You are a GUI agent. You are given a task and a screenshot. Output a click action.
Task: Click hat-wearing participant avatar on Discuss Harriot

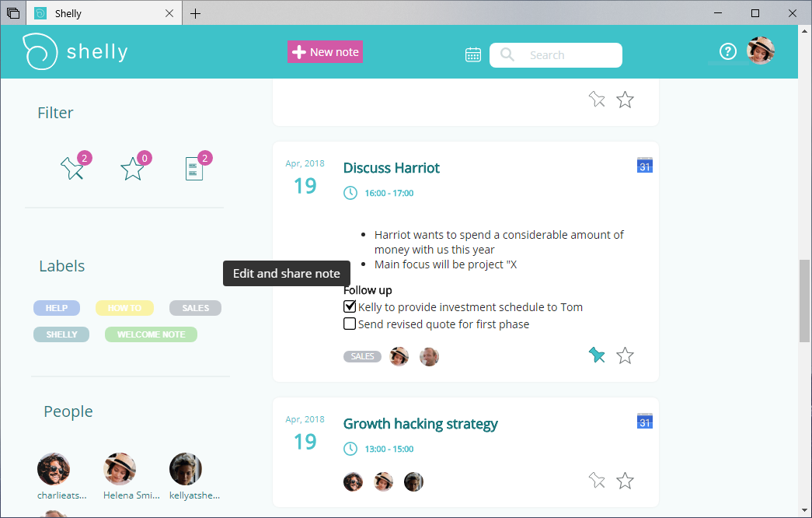point(399,357)
